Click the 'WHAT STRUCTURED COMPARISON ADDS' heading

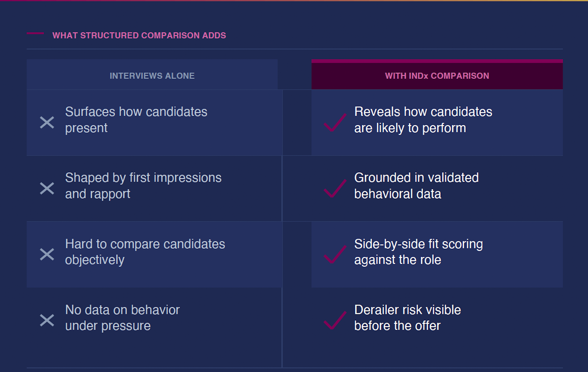click(x=139, y=35)
